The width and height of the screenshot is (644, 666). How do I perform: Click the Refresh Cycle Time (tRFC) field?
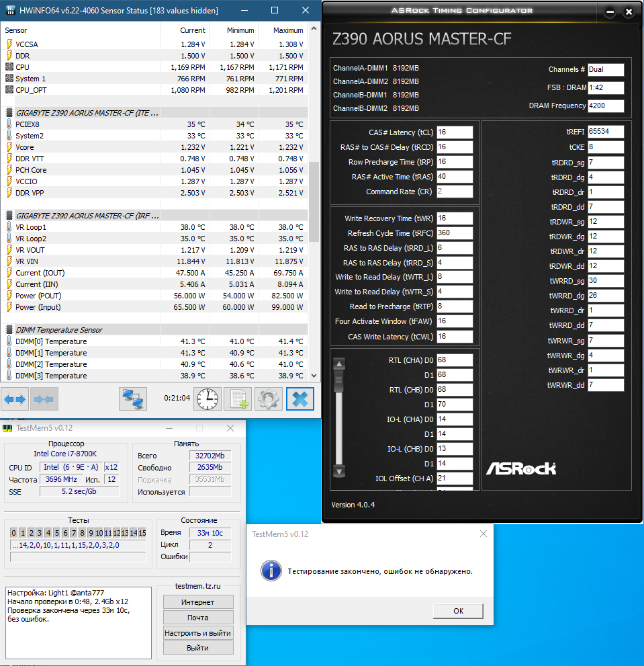455,233
